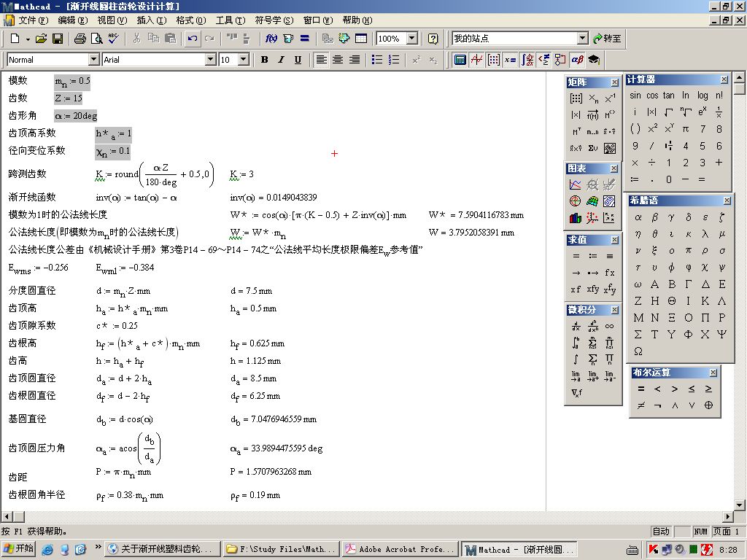The width and height of the screenshot is (747, 560).
Task: Close the 矩阵 palette
Action: pos(614,82)
